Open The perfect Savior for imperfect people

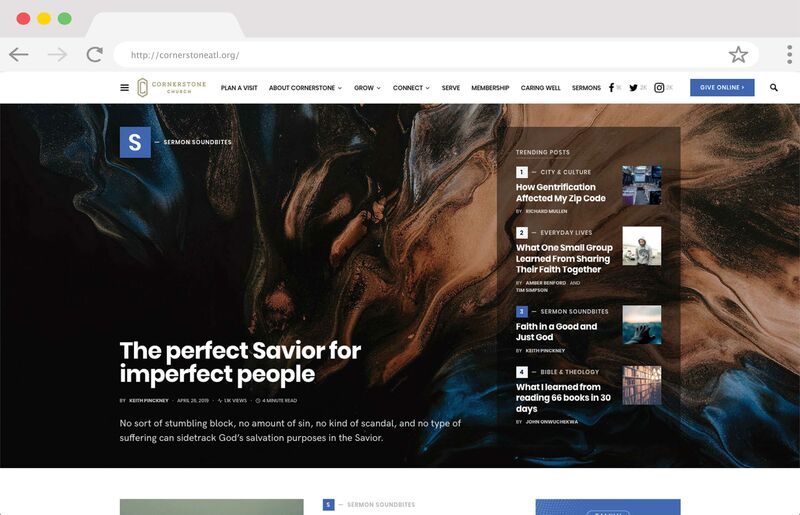[x=240, y=363]
